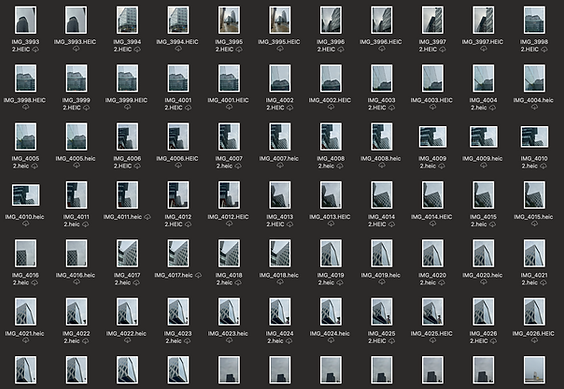
Task: Click cloud download icon under IMG_4025.HEIC
Action: (x=433, y=340)
